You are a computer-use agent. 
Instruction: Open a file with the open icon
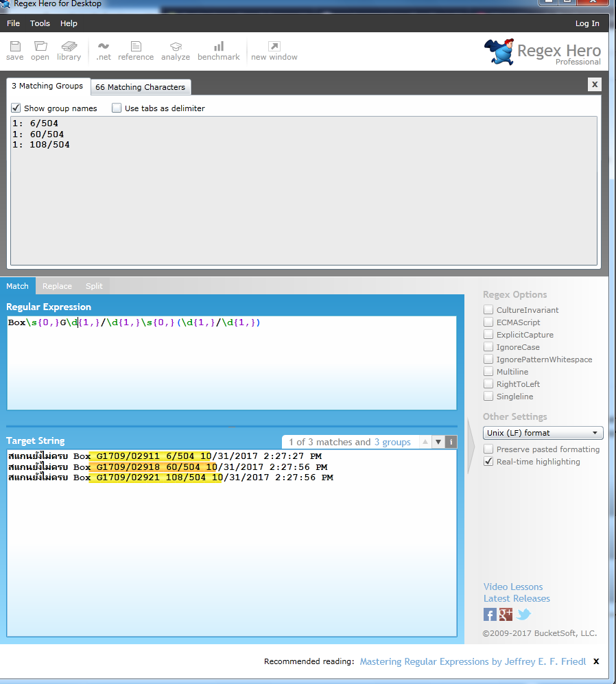click(x=40, y=47)
